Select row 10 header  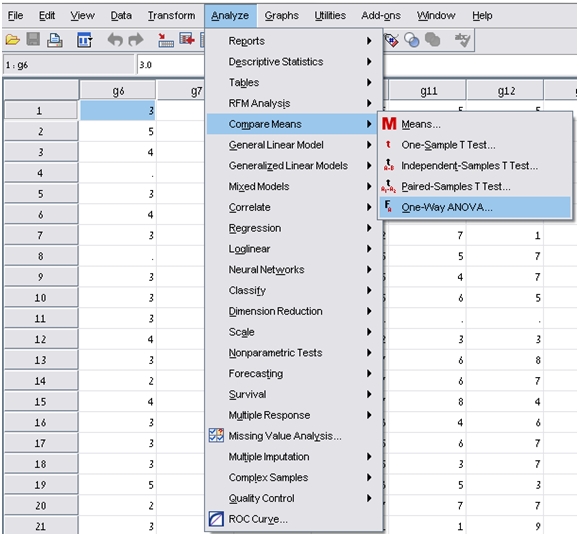(x=41, y=298)
